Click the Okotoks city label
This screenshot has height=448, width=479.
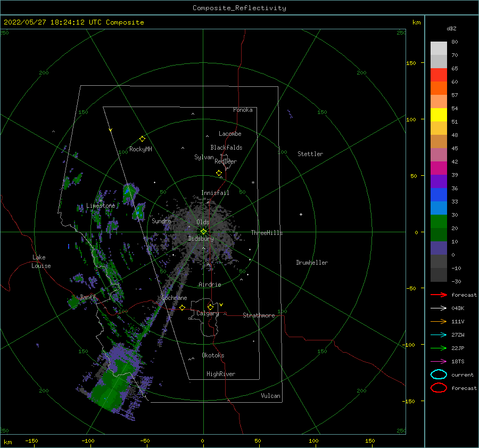click(213, 355)
